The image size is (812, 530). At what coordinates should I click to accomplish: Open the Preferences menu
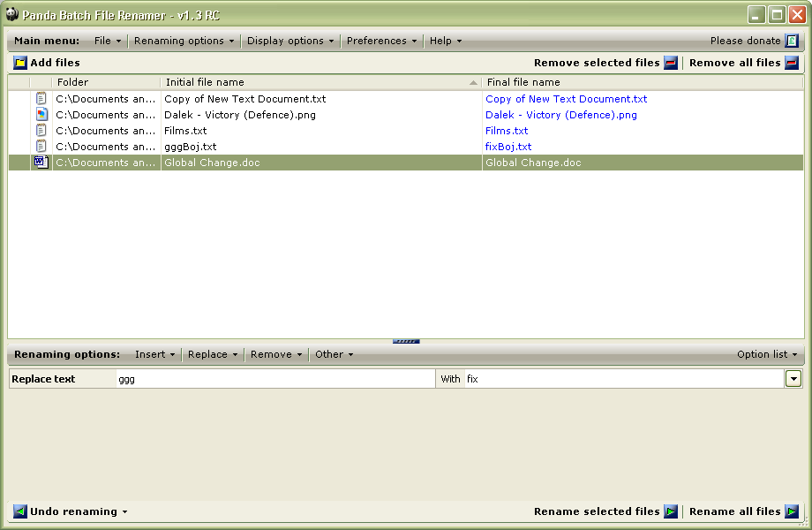(x=381, y=41)
